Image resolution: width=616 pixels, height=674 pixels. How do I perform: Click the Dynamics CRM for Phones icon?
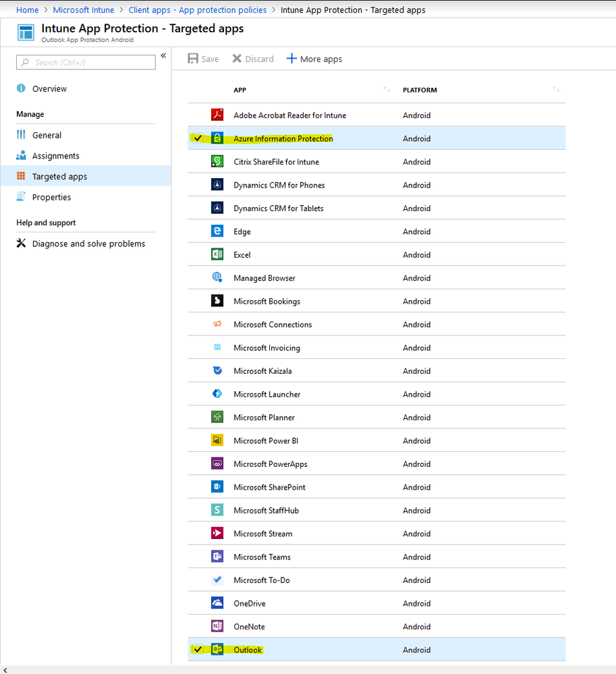[217, 184]
